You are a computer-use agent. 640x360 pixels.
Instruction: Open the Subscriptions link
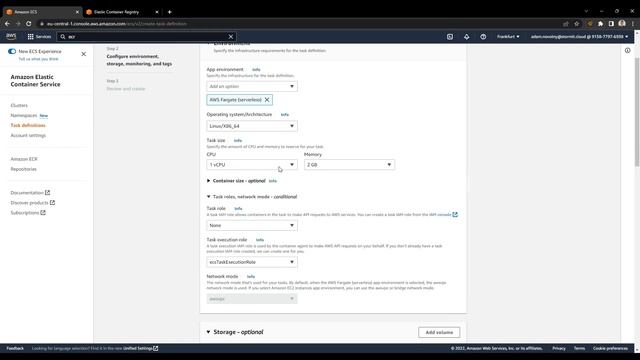[x=28, y=213]
